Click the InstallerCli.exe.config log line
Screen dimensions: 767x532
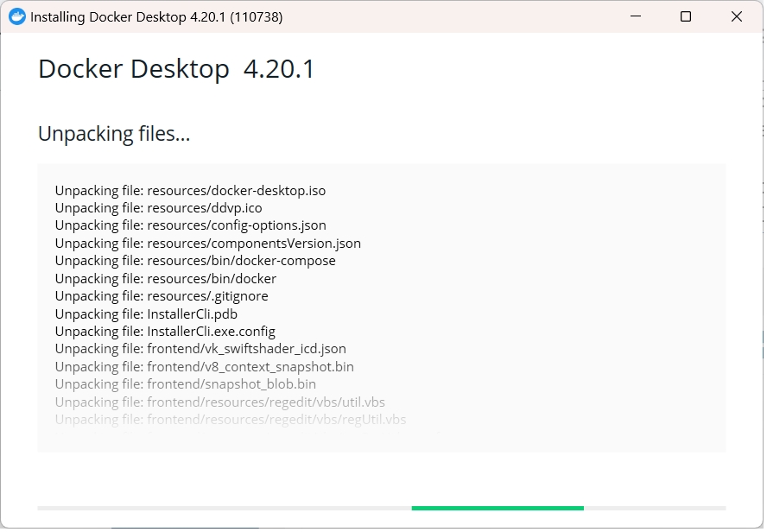pos(165,332)
